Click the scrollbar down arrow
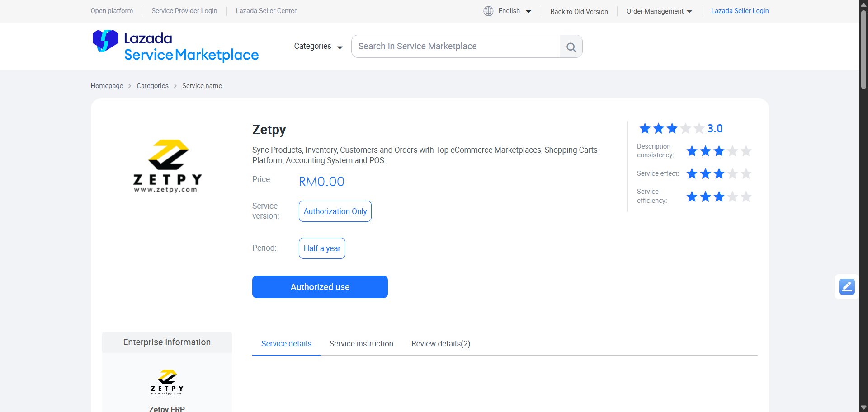The image size is (868, 412). point(863,407)
